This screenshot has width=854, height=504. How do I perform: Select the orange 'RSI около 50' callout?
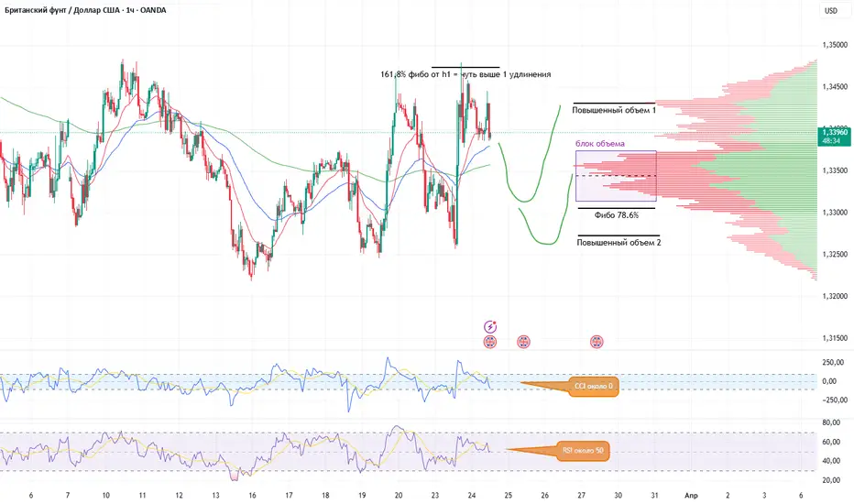point(584,451)
